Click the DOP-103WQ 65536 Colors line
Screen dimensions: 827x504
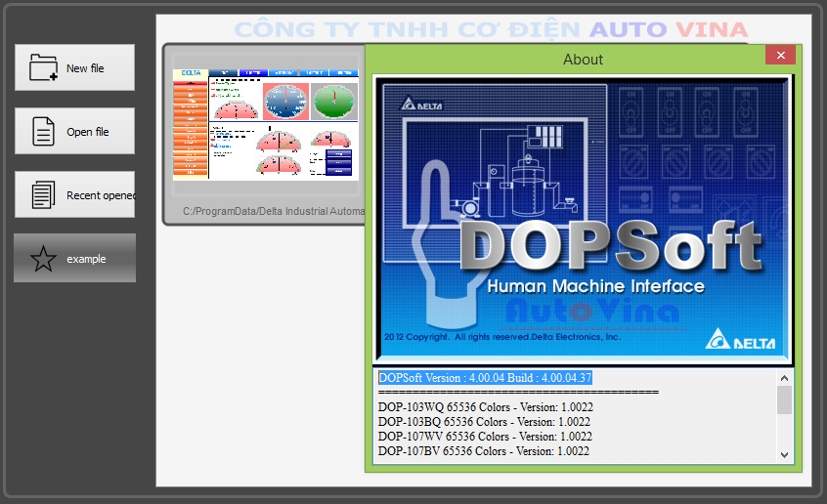coord(485,407)
